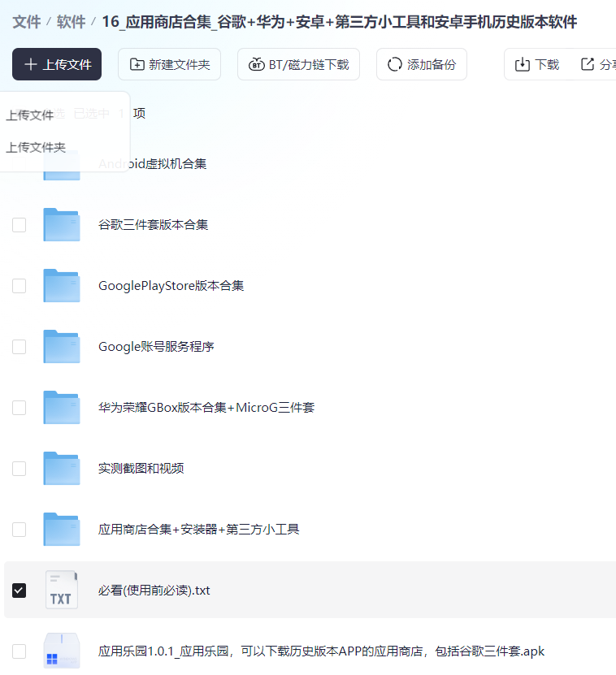Open folder name GooglePlayStore版本合集

point(171,286)
